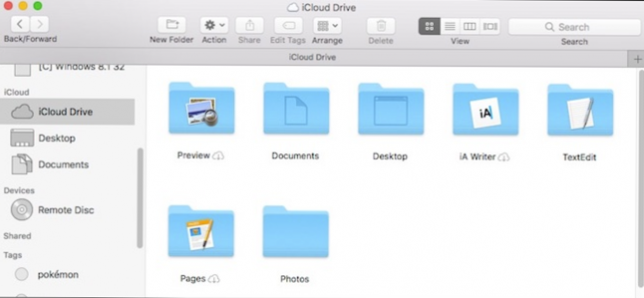Expand the Arrange dropdown menu
The height and width of the screenshot is (298, 644).
327,25
